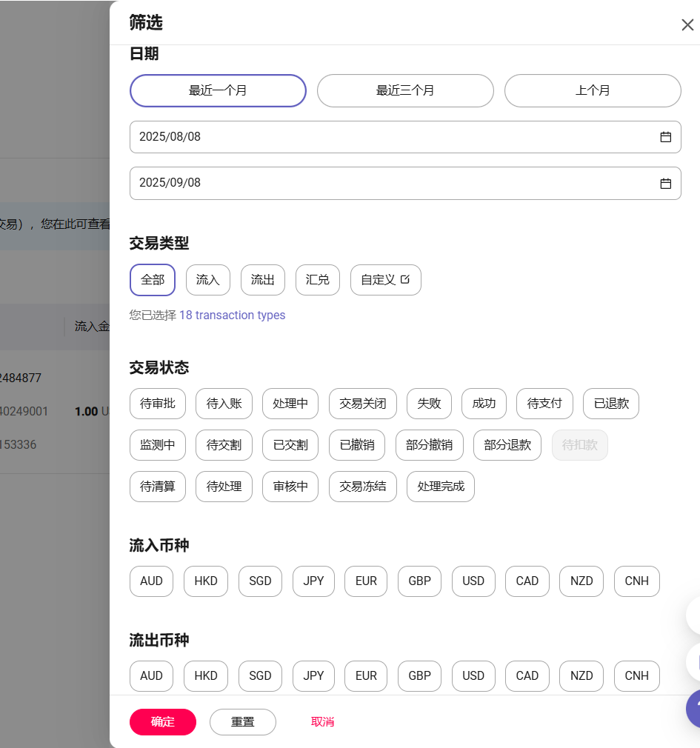Screen dimensions: 700x748
Task: Close the 筛选 filter panel
Action: click(687, 25)
